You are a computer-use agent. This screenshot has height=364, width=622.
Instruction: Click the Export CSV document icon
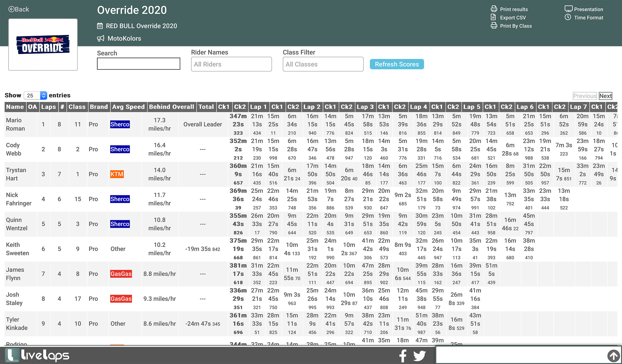(x=493, y=17)
